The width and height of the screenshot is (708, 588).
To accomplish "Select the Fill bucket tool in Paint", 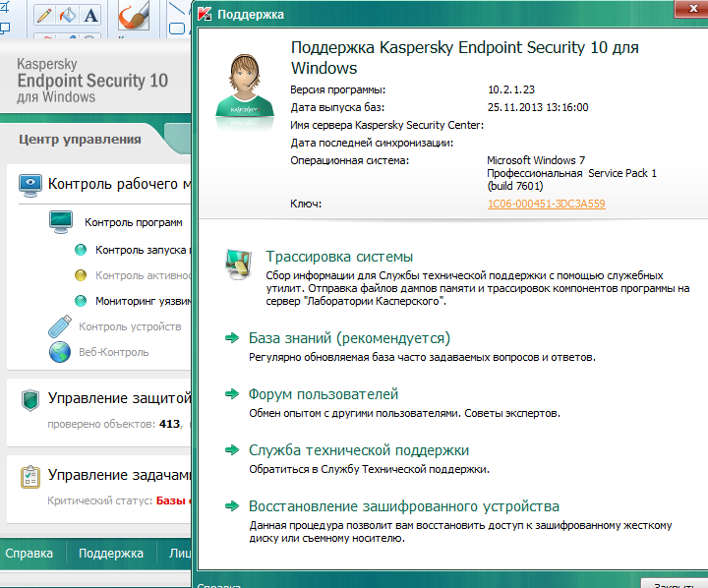I will click(x=68, y=15).
